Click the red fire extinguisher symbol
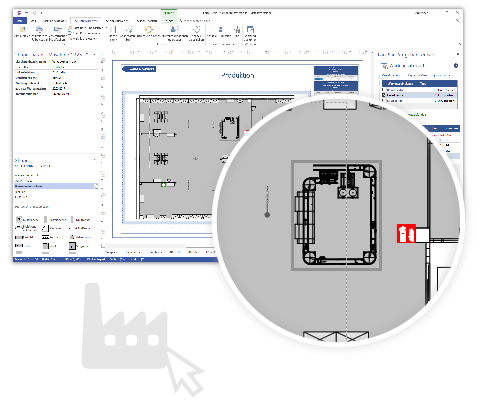Viewport: 480px width, 400px height. click(x=406, y=233)
